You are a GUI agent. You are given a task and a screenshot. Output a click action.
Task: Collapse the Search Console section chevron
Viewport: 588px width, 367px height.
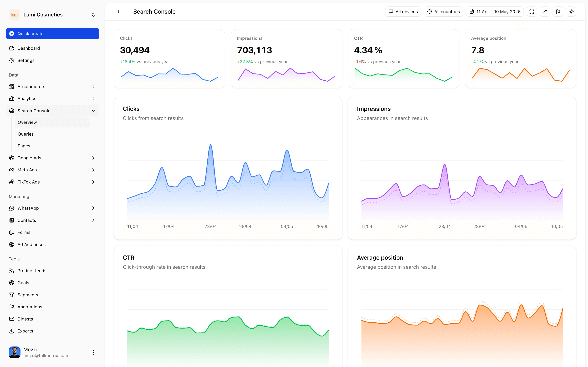93,111
